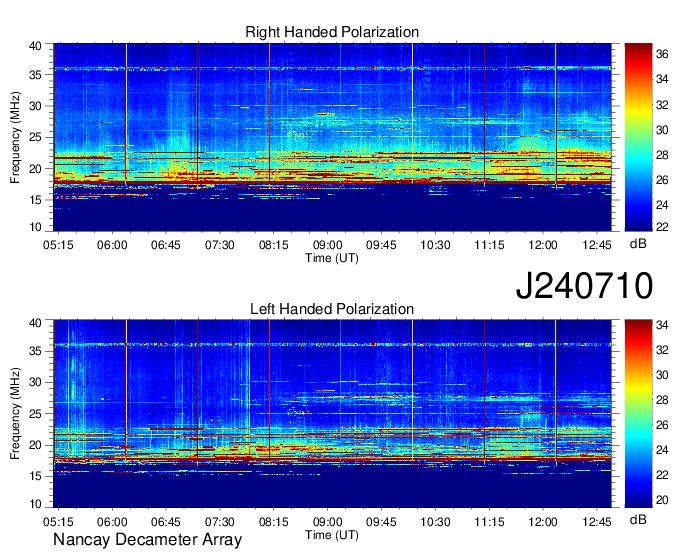Click the 'Right Handed Polarization' plot title

332,32
